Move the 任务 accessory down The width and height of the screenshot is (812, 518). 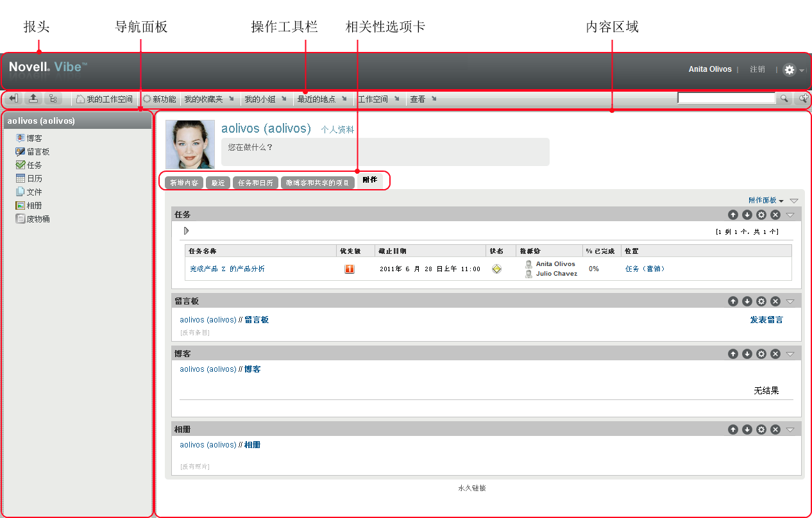point(747,215)
